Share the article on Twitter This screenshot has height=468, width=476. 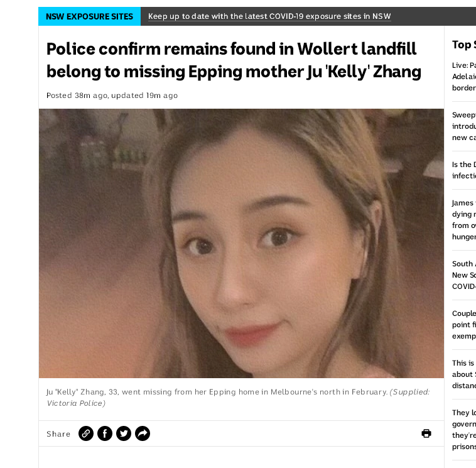coord(124,433)
